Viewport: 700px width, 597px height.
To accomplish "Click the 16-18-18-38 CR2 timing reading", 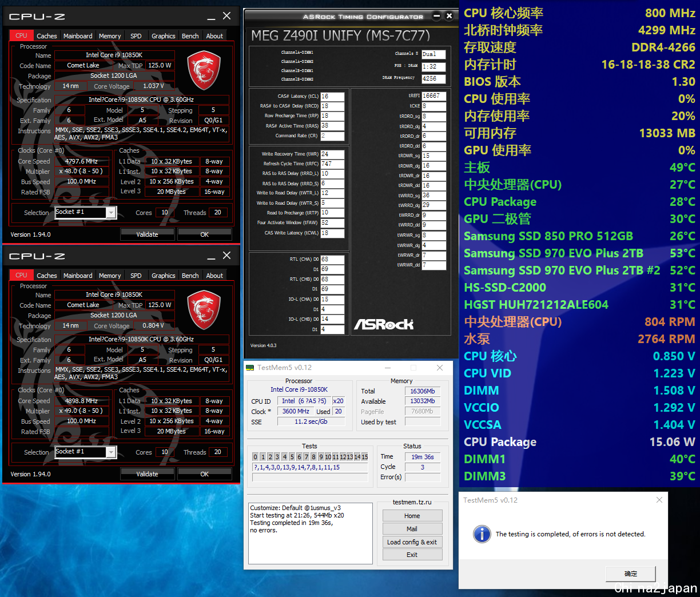I will point(648,65).
